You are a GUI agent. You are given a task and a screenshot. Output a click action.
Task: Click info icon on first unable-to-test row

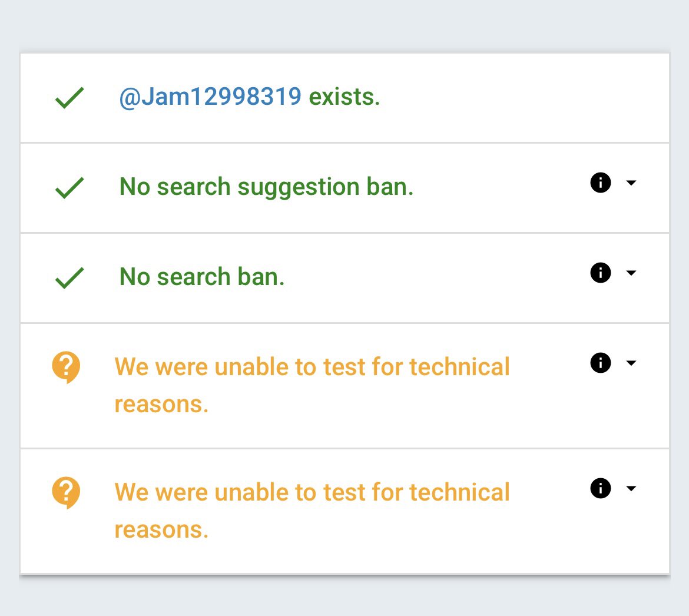point(600,363)
